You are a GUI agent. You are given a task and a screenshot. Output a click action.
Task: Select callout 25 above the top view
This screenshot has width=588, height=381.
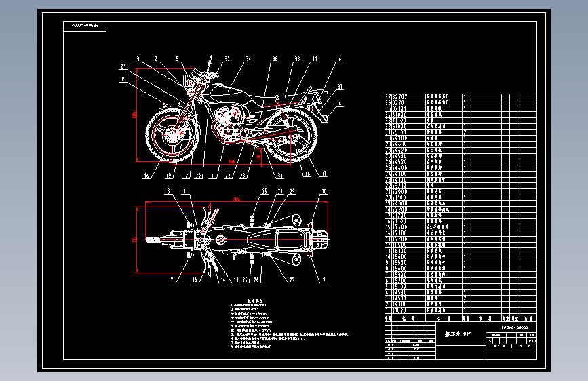tap(264, 191)
